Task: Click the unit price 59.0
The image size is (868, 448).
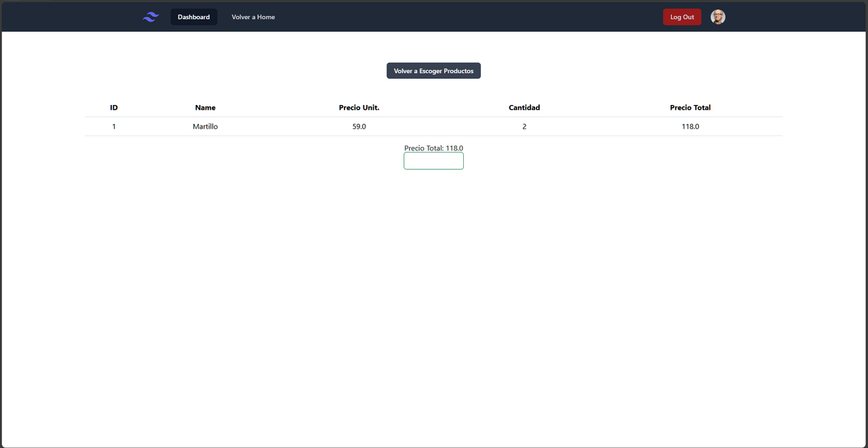Action: [x=359, y=126]
